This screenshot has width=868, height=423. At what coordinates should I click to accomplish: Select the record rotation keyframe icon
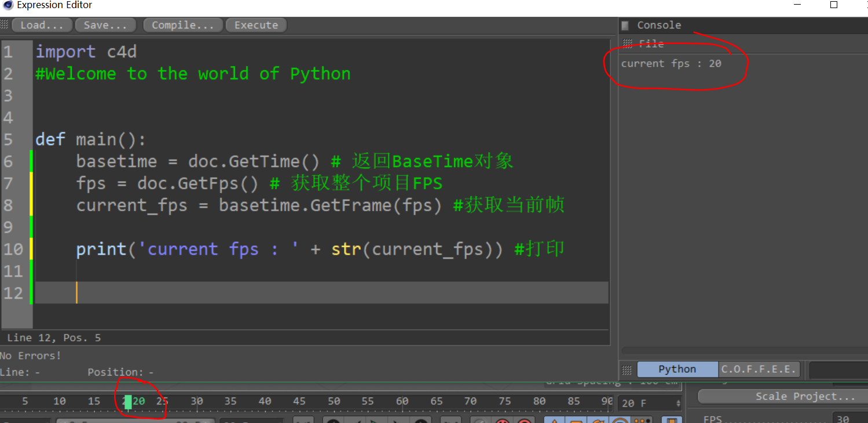pos(598,421)
